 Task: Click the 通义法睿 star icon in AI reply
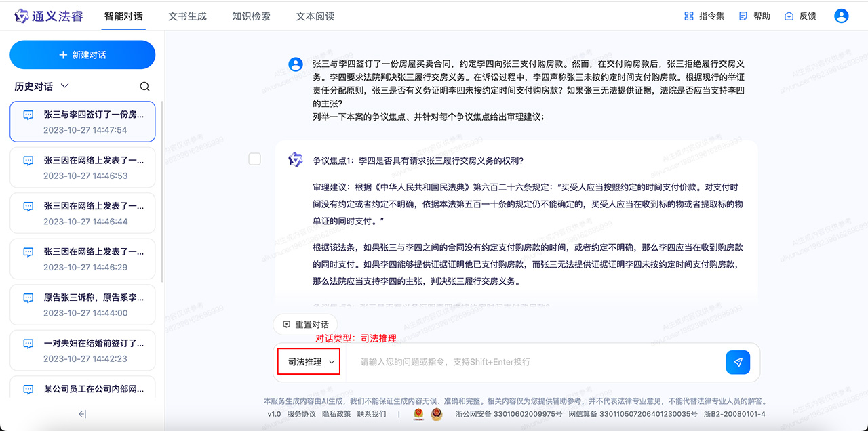pos(295,158)
